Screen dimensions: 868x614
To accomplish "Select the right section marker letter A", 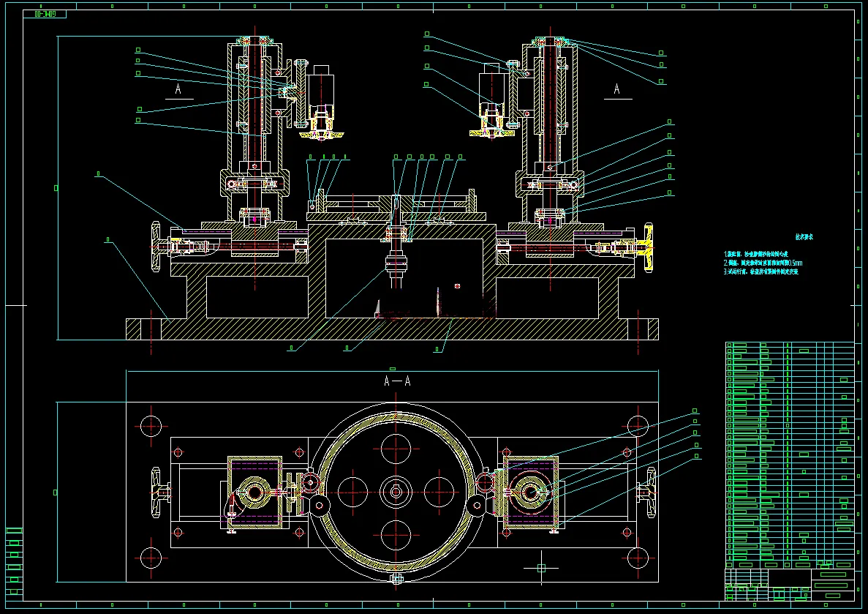I will [617, 89].
